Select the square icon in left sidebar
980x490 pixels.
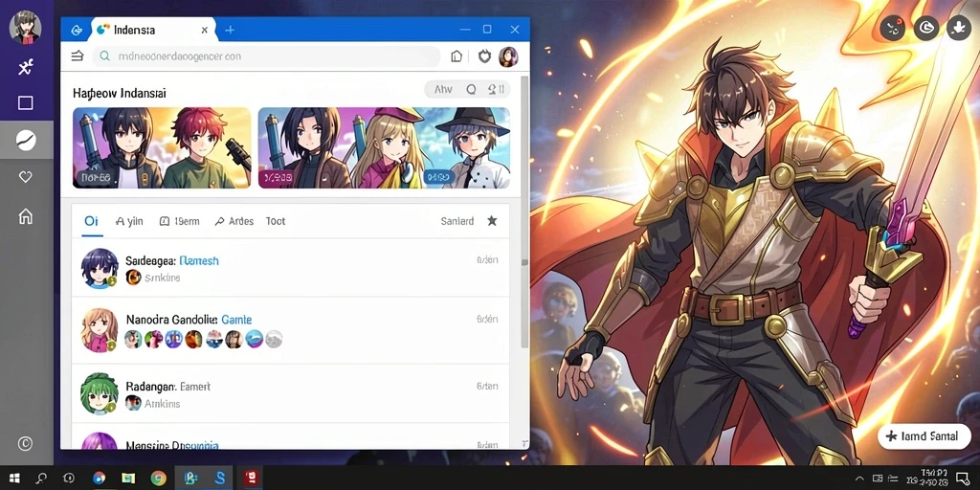(25, 103)
